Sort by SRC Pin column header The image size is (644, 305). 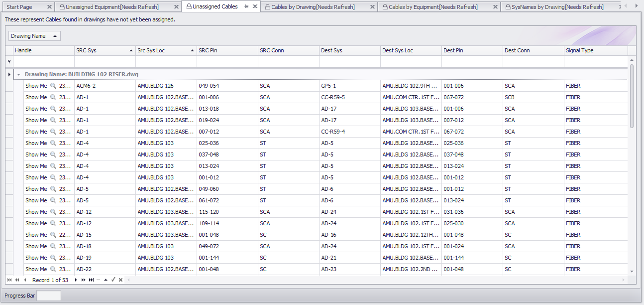point(227,50)
